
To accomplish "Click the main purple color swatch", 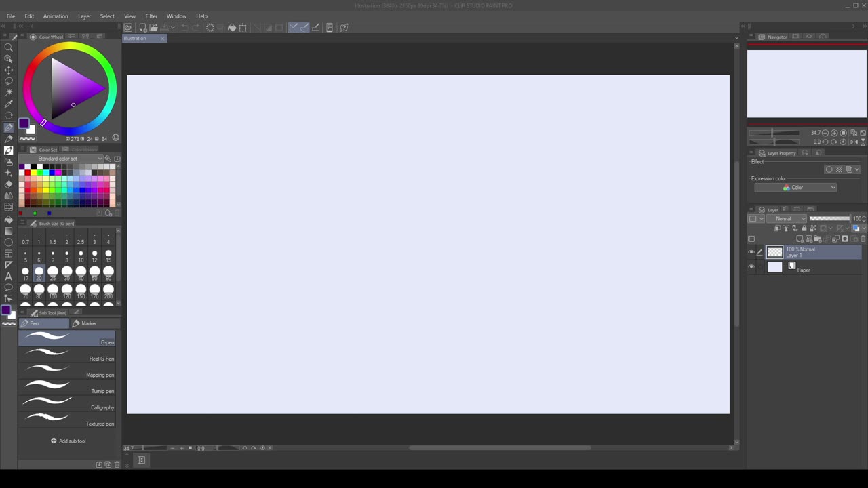I will point(24,124).
